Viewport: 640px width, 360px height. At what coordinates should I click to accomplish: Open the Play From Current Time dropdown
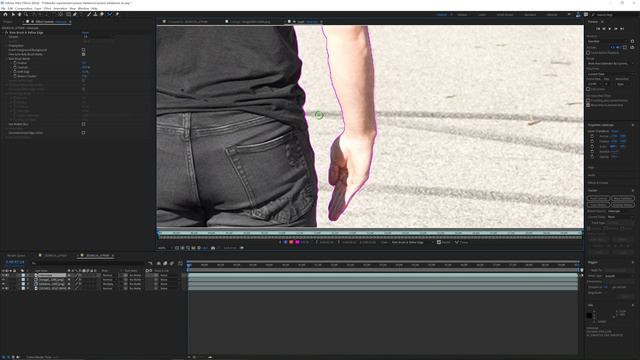coord(611,74)
